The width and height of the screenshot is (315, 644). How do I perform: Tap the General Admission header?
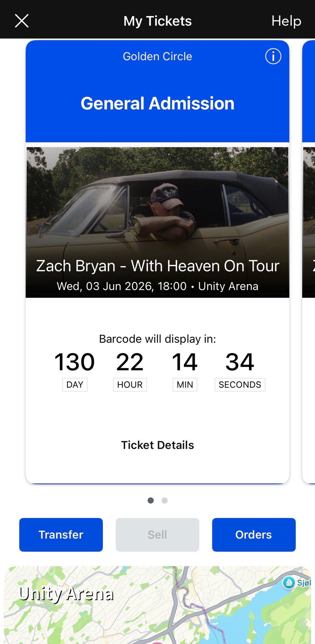(x=157, y=103)
